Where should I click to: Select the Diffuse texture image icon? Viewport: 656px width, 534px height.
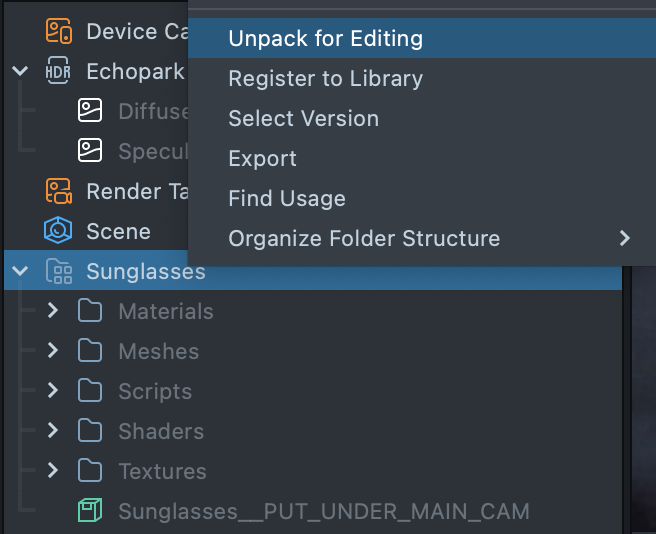click(90, 111)
